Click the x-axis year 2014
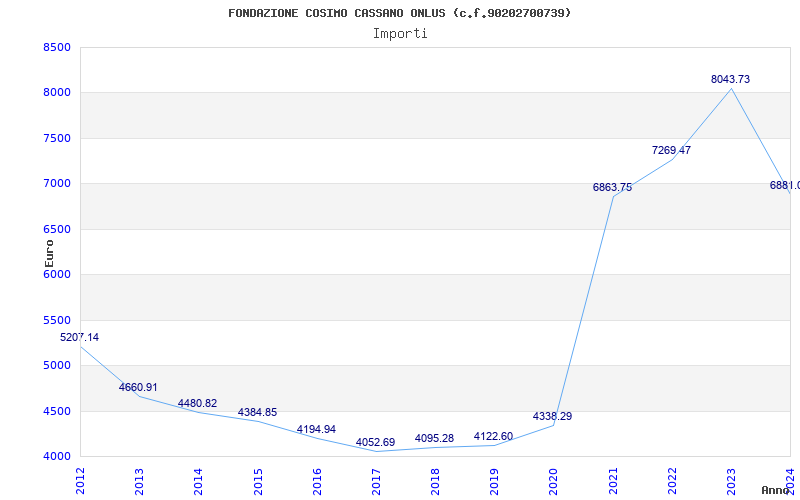The height and width of the screenshot is (500, 800). point(198,482)
